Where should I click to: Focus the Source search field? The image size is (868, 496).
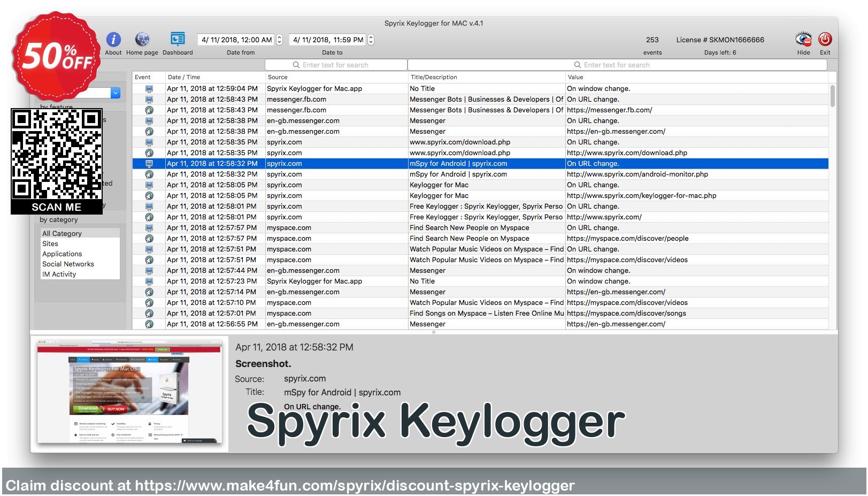coord(336,65)
